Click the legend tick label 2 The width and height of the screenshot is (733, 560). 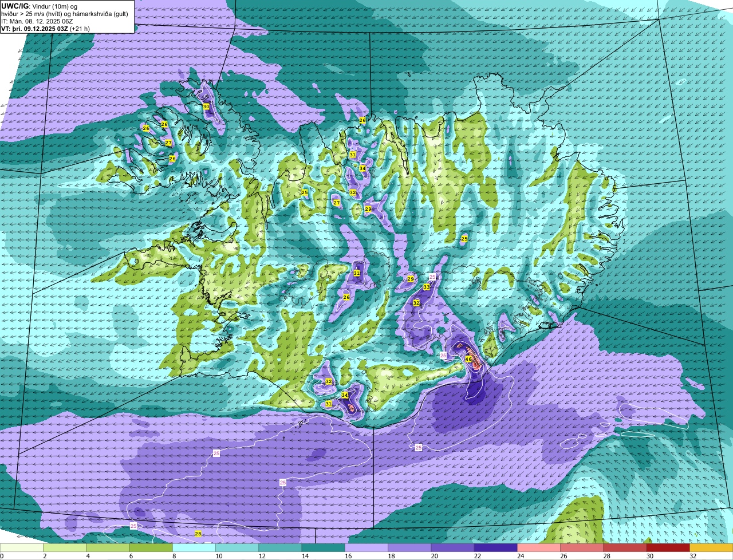point(44,556)
